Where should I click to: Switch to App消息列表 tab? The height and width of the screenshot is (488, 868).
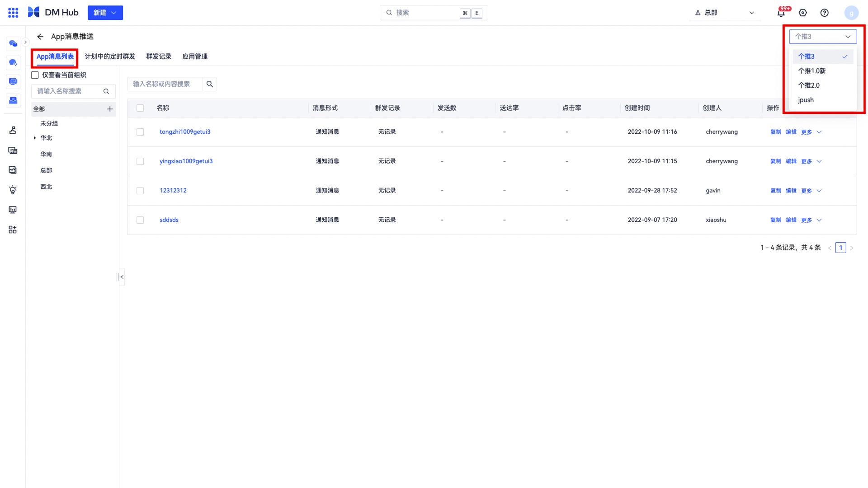click(55, 56)
